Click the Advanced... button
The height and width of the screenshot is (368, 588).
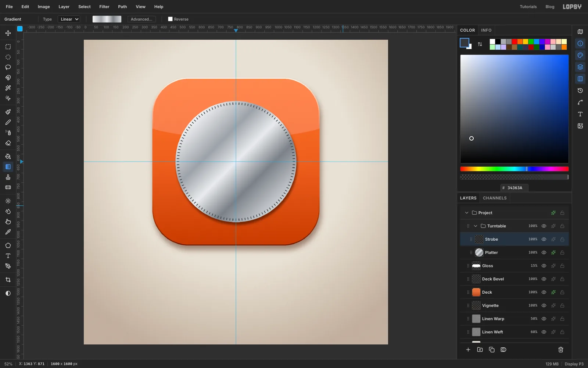click(141, 19)
